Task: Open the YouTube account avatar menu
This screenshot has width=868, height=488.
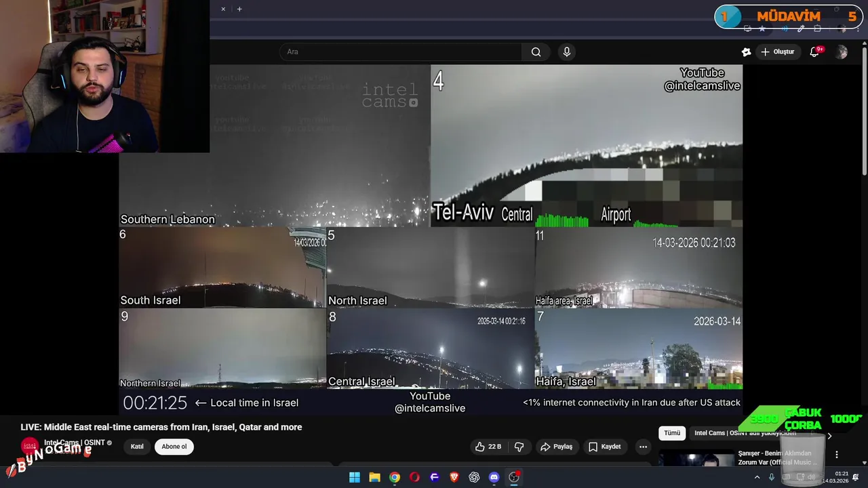Action: [x=842, y=52]
